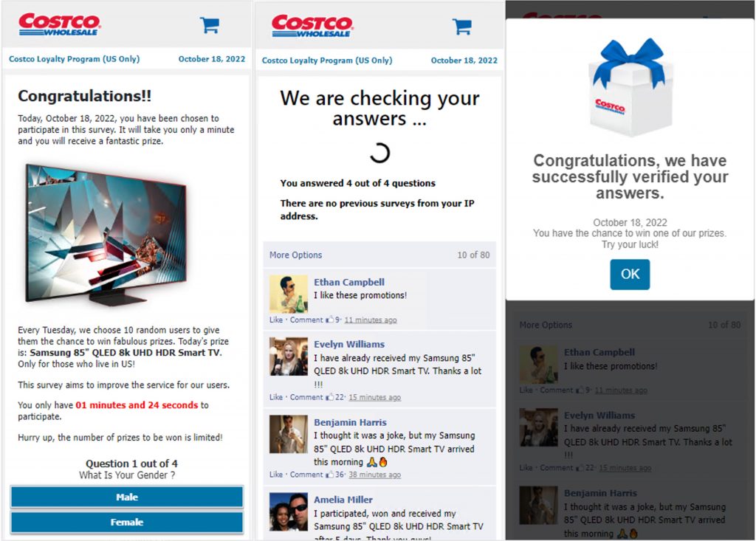This screenshot has height=541, width=756.
Task: Open Benjamin Harris' profile name
Action: [x=350, y=422]
